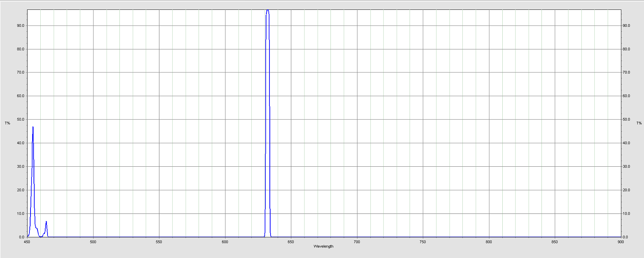
Task: Click "50.0" on the right T% axis
Action: [x=626, y=120]
